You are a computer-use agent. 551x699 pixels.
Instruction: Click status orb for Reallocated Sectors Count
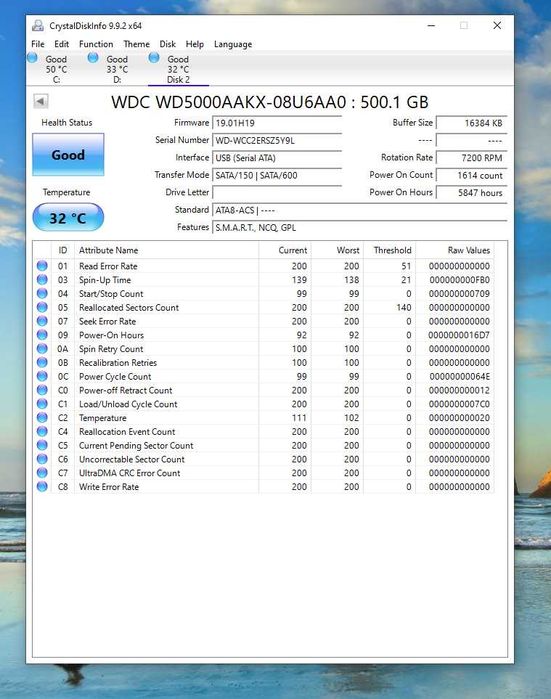(x=42, y=307)
